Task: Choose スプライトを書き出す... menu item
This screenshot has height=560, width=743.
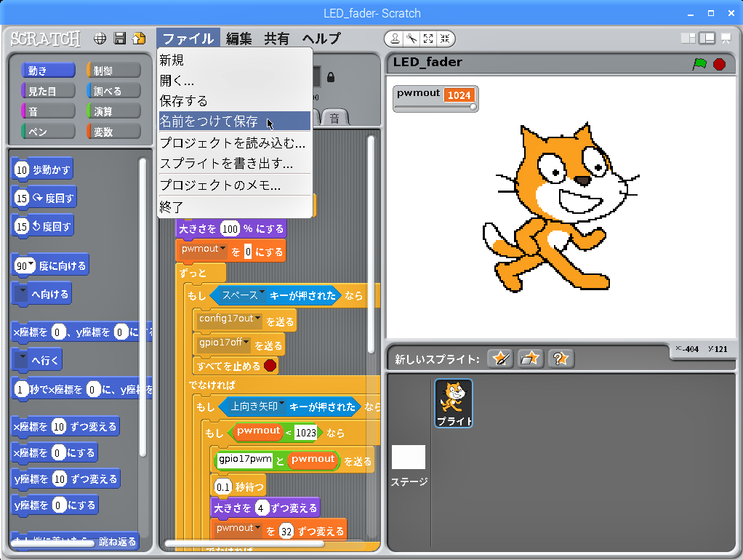Action: point(235,164)
